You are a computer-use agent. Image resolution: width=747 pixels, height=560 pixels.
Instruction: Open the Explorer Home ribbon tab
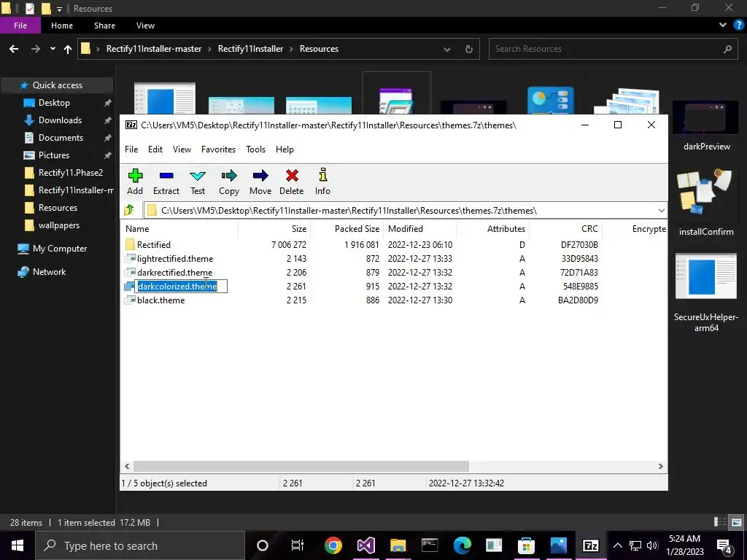pos(62,26)
